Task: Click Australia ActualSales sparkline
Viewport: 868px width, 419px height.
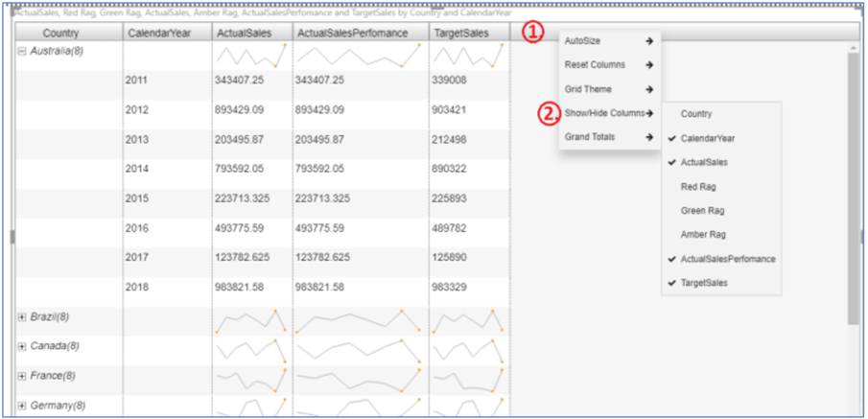Action: [252, 56]
